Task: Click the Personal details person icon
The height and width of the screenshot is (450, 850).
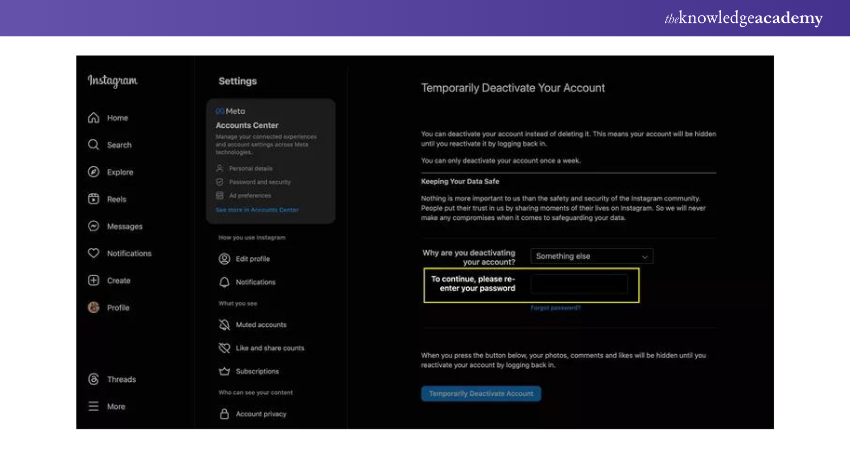Action: click(220, 168)
